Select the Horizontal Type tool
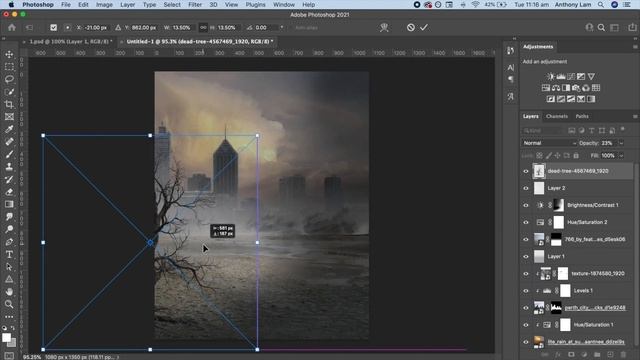This screenshot has height=360, width=640. point(9,254)
